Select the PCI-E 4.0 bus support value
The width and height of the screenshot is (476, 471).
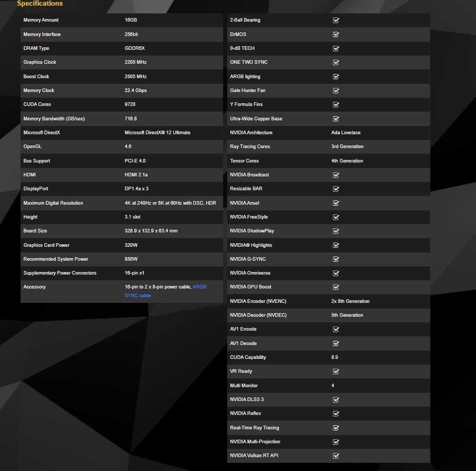tap(135, 161)
